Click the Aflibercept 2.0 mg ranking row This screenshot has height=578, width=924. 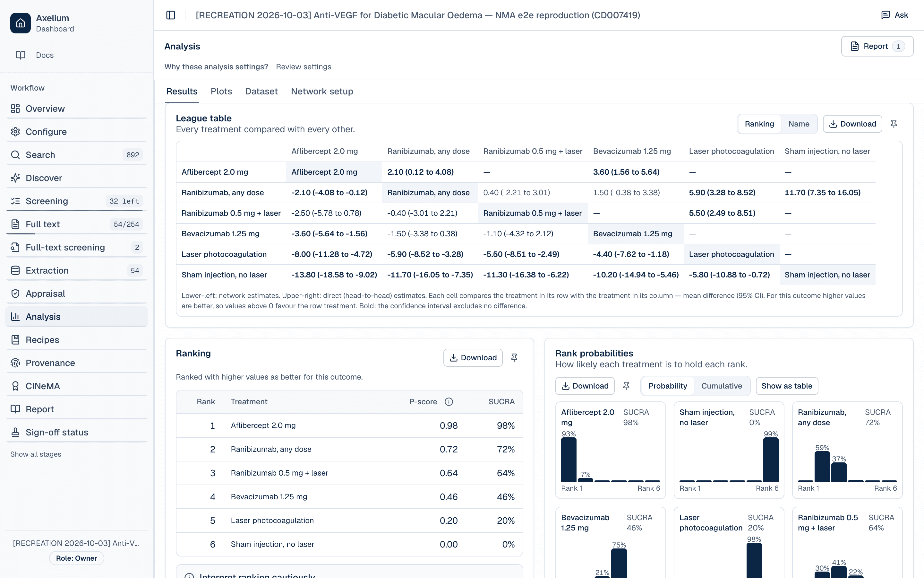click(x=349, y=425)
